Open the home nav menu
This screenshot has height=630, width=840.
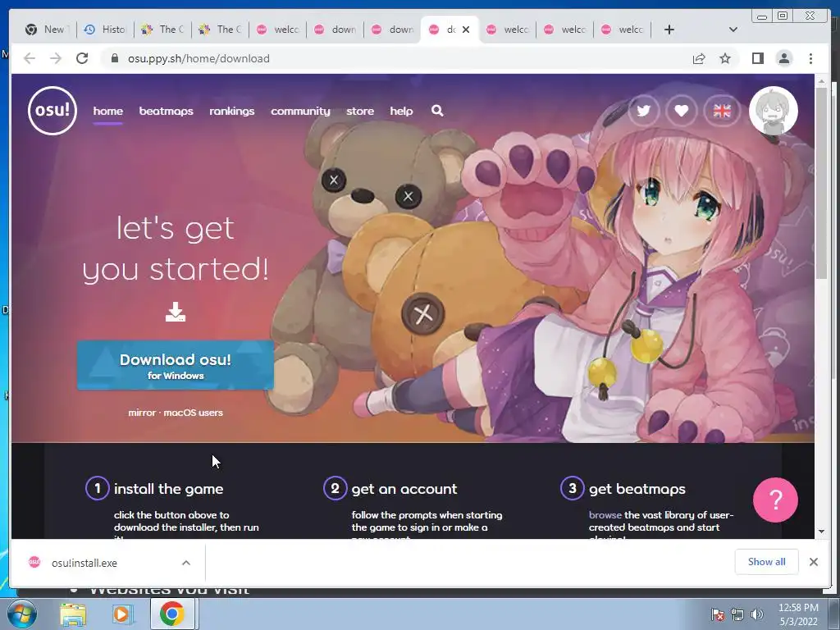[107, 111]
